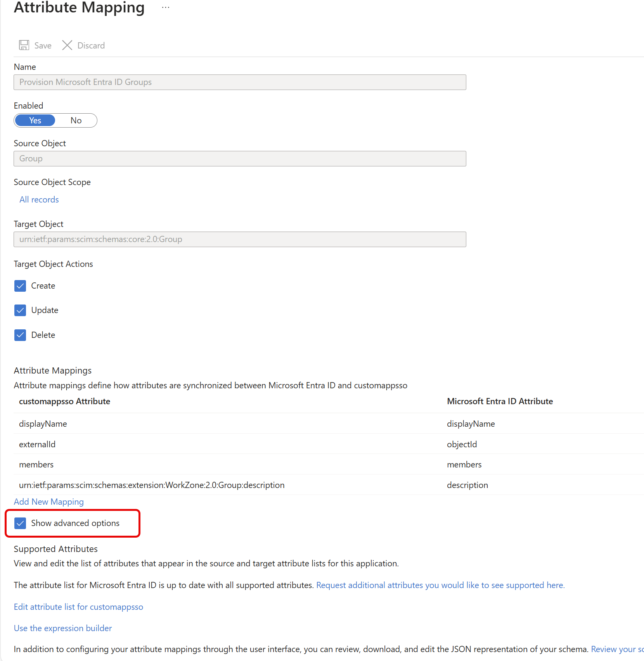Open Edit attribute list for customappsso
The width and height of the screenshot is (644, 661).
78,607
